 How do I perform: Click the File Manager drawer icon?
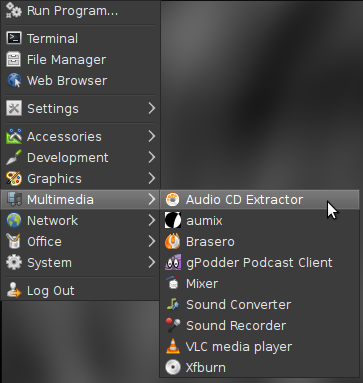click(14, 59)
